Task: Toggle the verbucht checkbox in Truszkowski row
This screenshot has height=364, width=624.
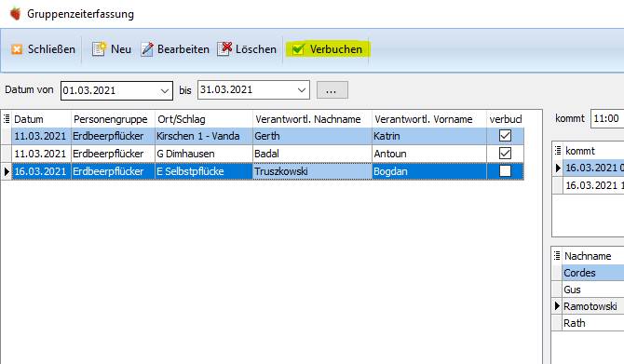Action: click(x=505, y=171)
